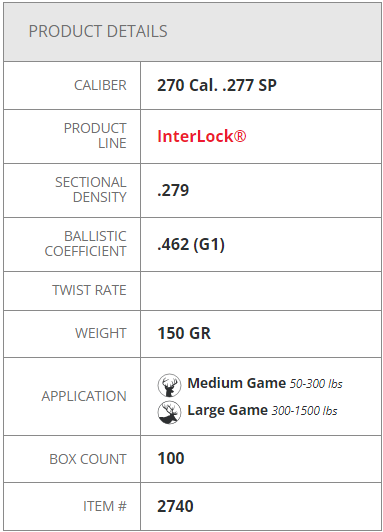Click the Large Game elk icon

(169, 412)
